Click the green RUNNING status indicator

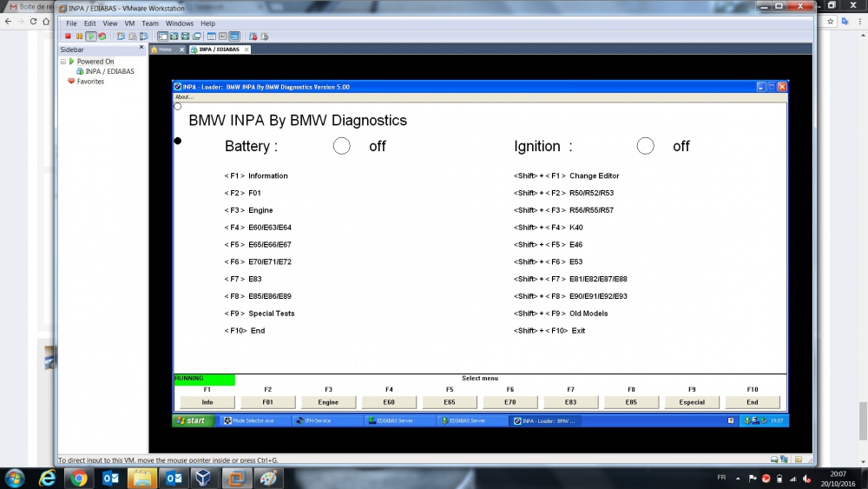coord(204,380)
